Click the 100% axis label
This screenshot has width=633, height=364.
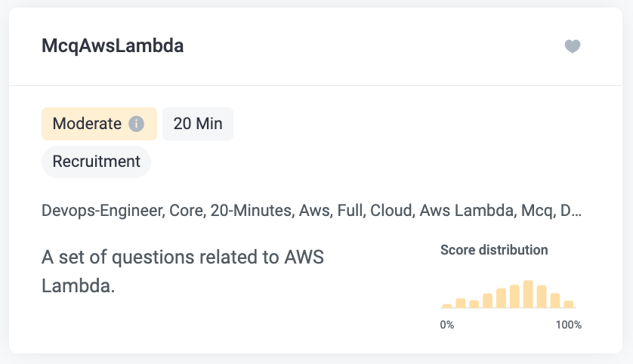pyautogui.click(x=568, y=325)
